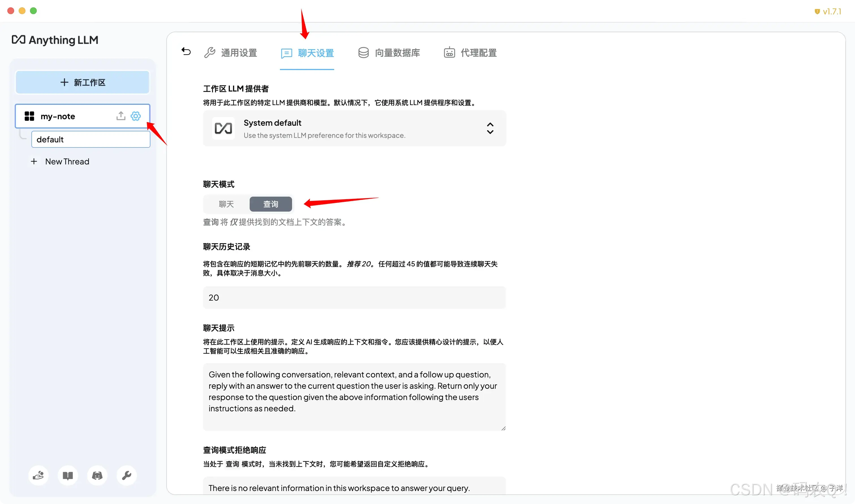Click the wrench settings icon at bottom left
The image size is (855, 504).
(x=126, y=475)
